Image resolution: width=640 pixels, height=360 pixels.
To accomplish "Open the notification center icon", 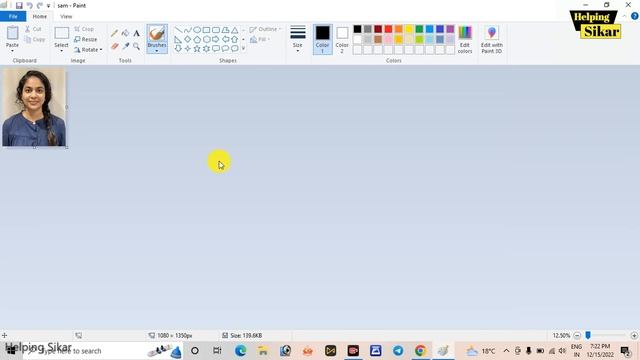I will click(x=625, y=351).
